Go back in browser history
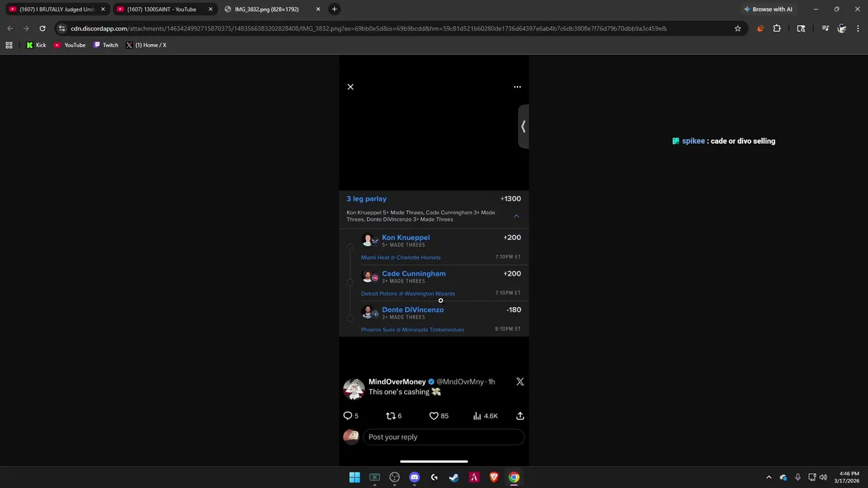The width and height of the screenshot is (868, 488). (x=9, y=28)
